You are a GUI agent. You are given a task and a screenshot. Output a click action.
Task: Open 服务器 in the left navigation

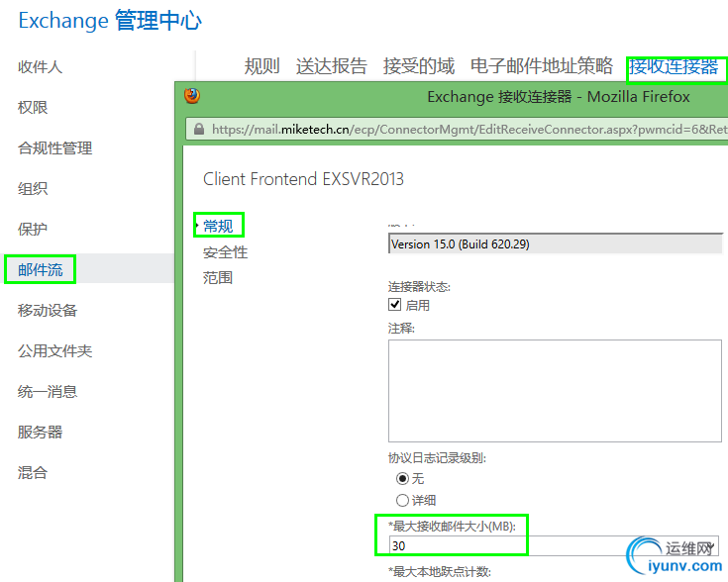pyautogui.click(x=40, y=433)
